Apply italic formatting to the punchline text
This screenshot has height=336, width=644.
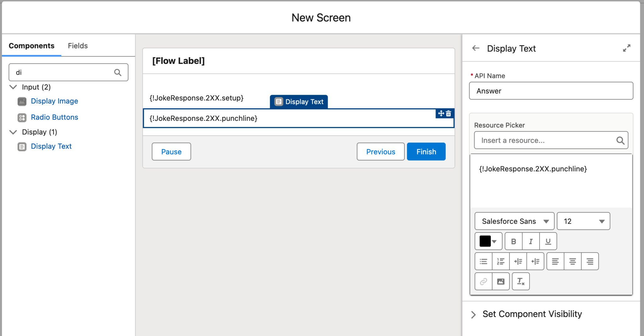coord(531,241)
